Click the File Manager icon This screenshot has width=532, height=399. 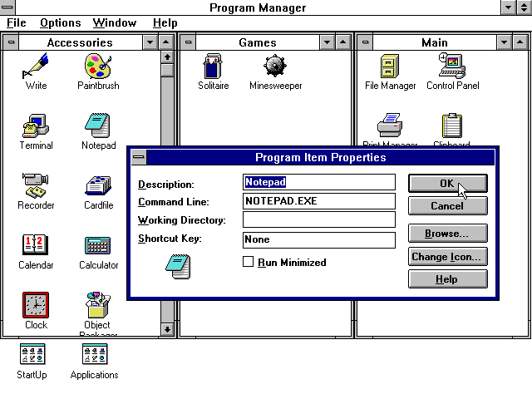point(388,66)
